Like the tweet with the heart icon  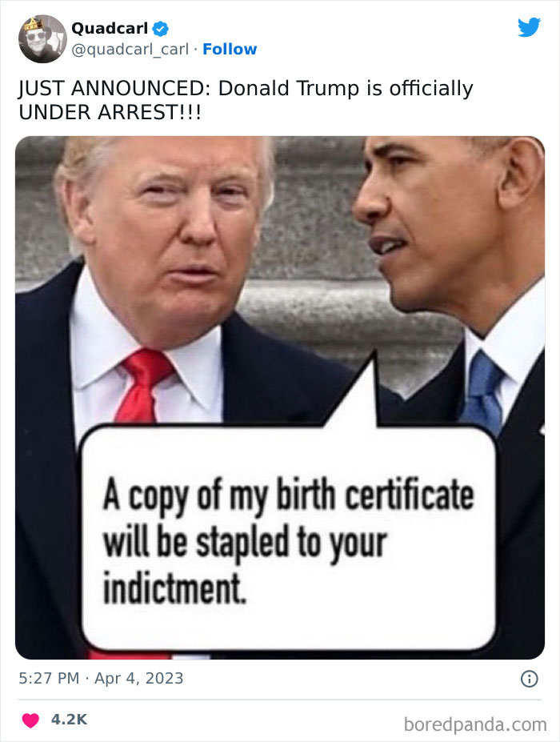click(30, 720)
